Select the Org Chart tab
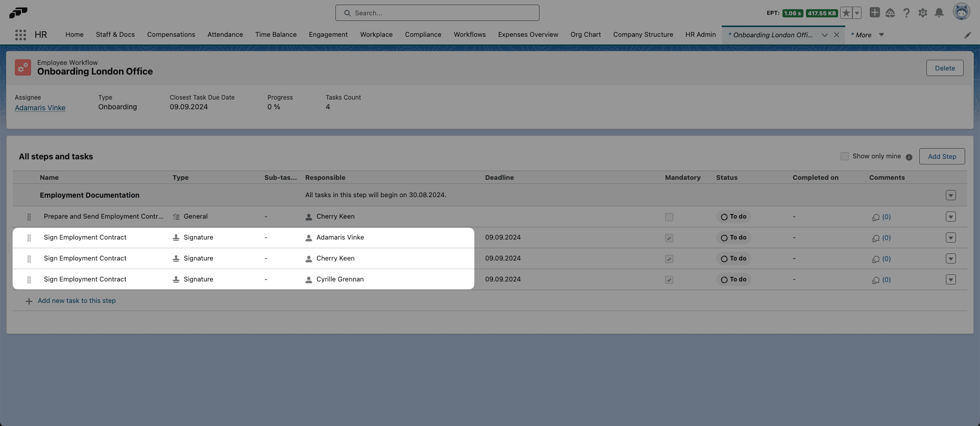This screenshot has height=426, width=980. click(x=585, y=35)
